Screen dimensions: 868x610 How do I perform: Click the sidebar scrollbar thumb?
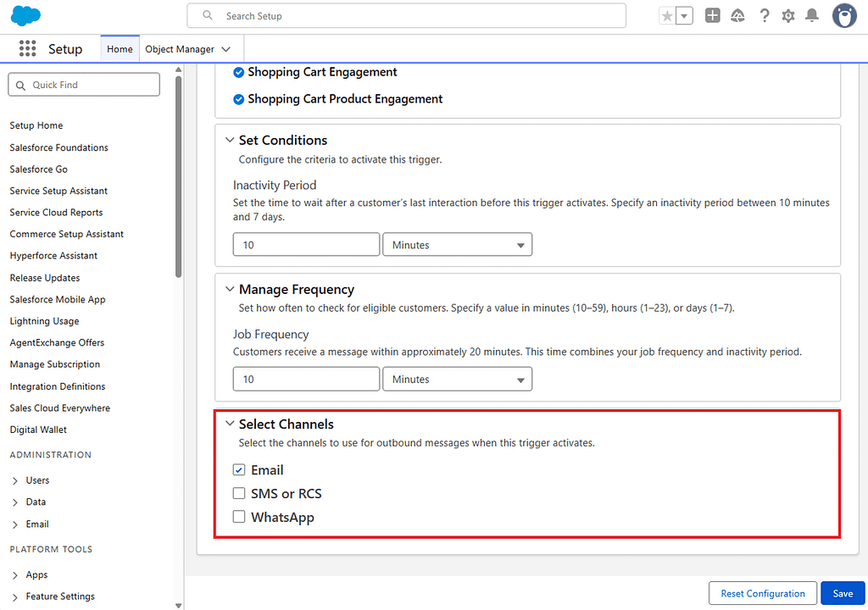178,176
